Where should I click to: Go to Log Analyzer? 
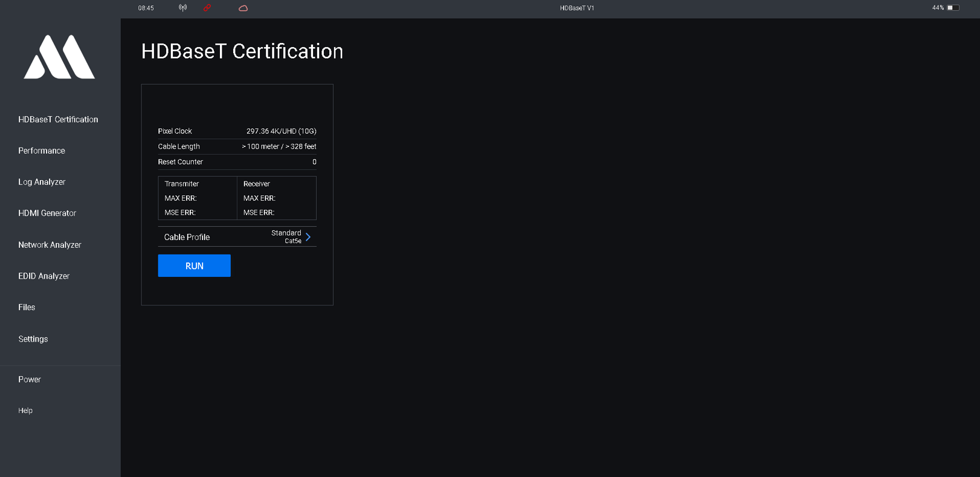(42, 182)
